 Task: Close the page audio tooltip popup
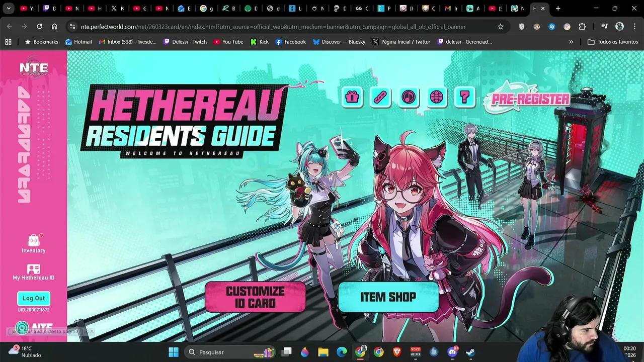92,331
